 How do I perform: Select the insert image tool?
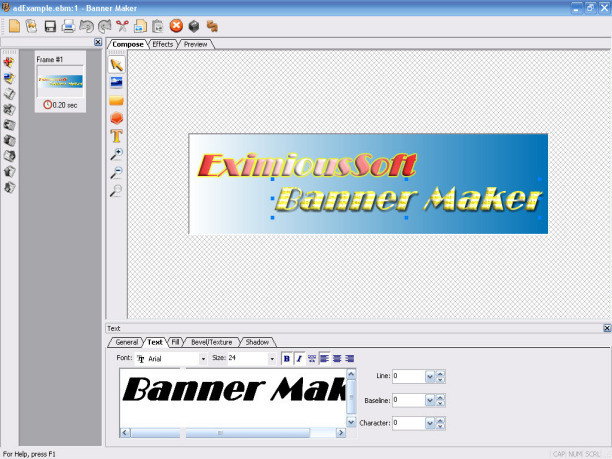click(x=116, y=82)
